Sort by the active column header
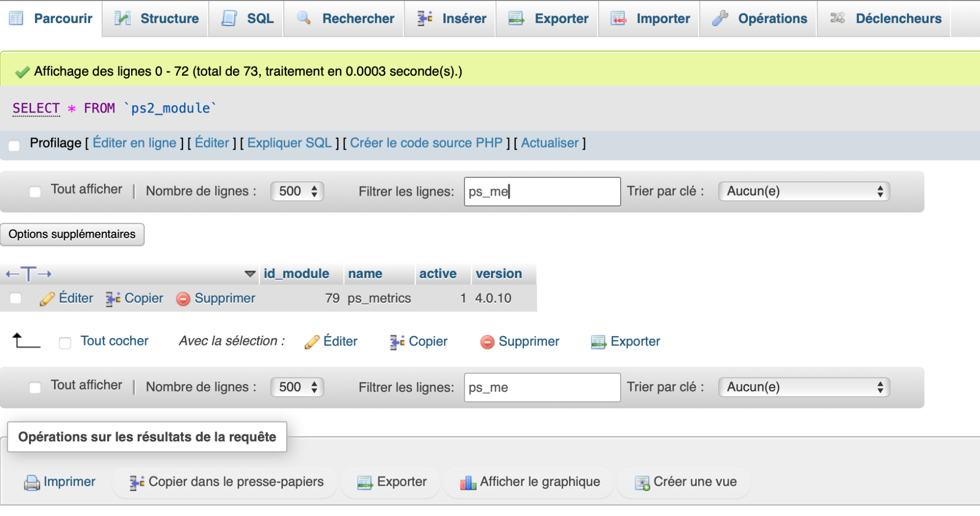The height and width of the screenshot is (516, 980). pos(438,274)
